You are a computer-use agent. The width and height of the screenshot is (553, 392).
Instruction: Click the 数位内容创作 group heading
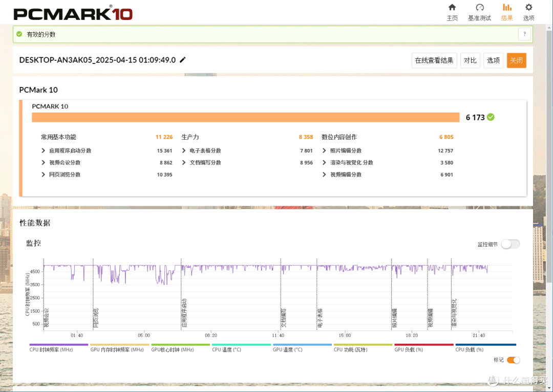(x=339, y=137)
